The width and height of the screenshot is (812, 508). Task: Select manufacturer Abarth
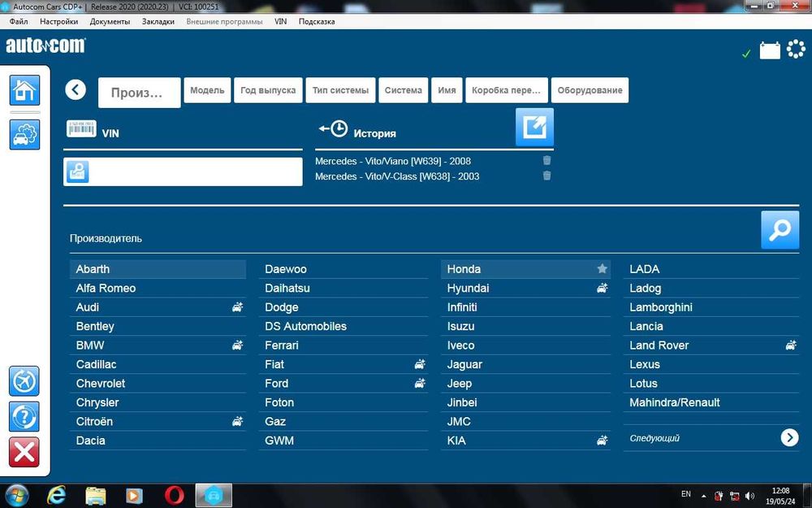[x=158, y=269]
